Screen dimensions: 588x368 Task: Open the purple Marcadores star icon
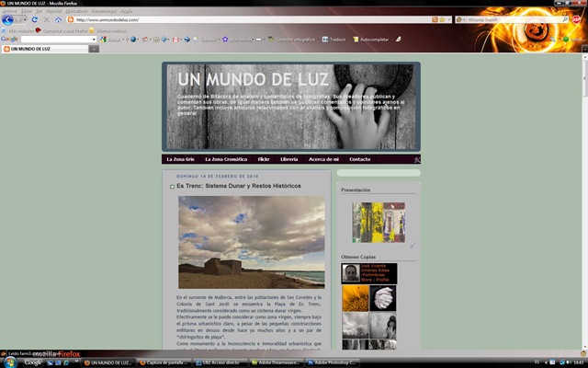(x=225, y=40)
